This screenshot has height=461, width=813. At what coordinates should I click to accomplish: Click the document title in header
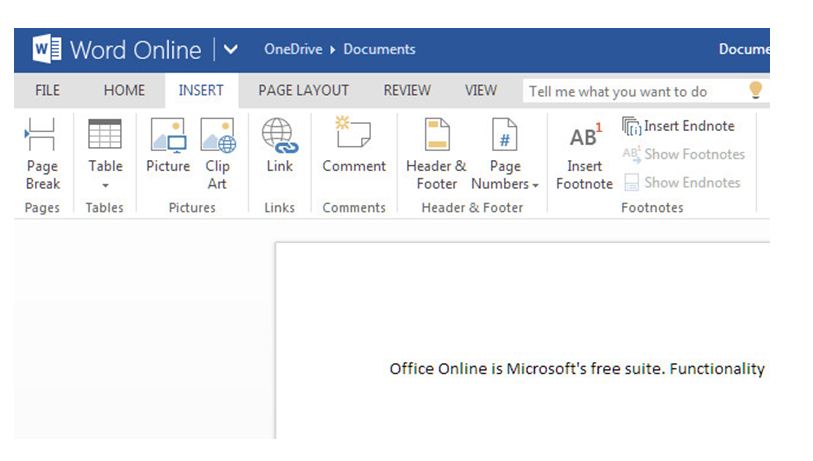point(744,49)
